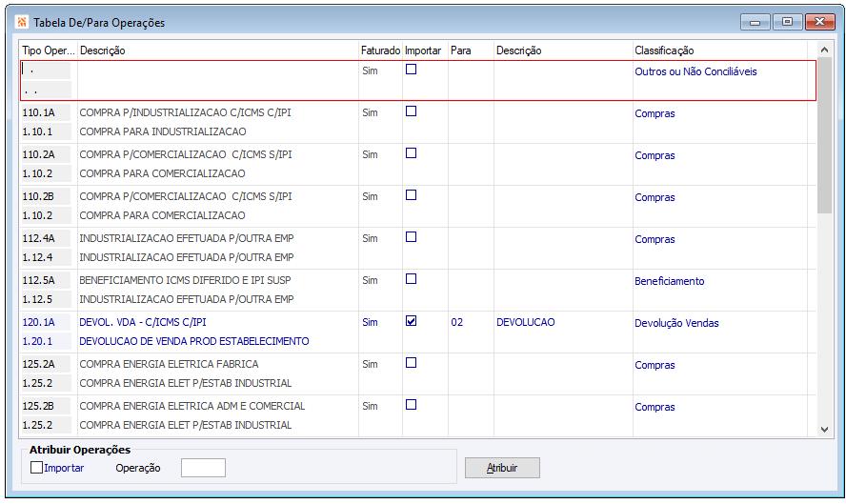Click the application icon in the title bar
846x504 pixels.
(22, 22)
